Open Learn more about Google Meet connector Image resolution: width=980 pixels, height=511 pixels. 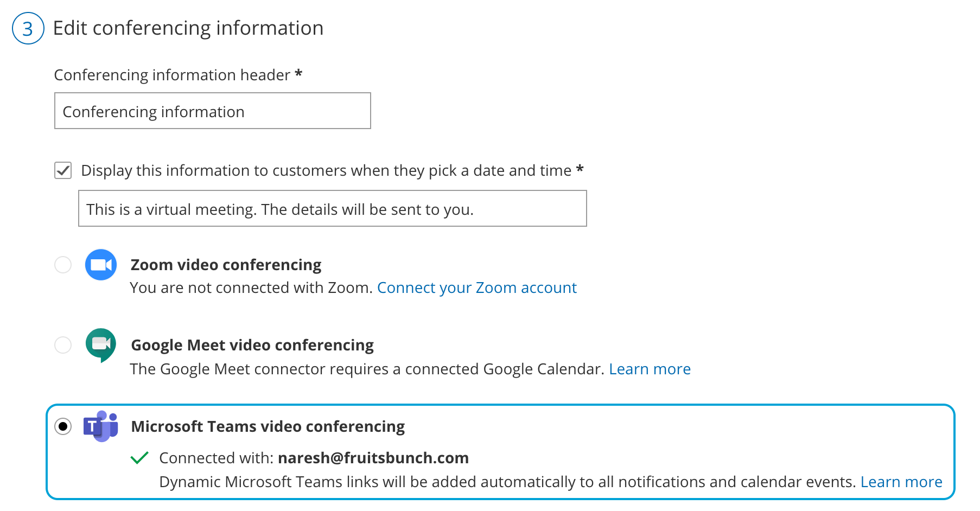pyautogui.click(x=650, y=369)
